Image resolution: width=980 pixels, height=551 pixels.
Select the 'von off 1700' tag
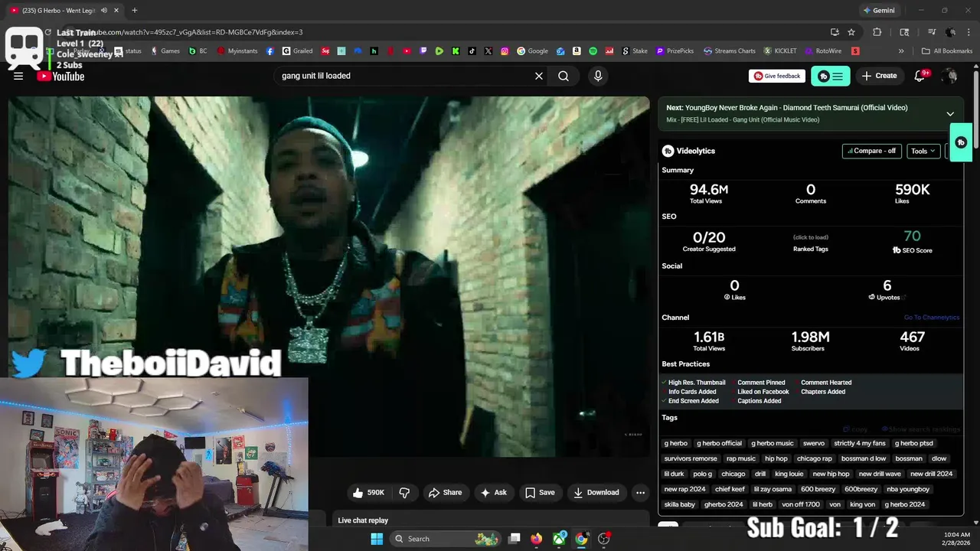(801, 504)
